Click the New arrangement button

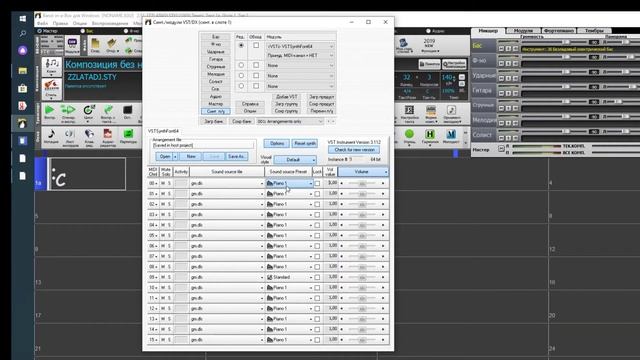pos(191,156)
